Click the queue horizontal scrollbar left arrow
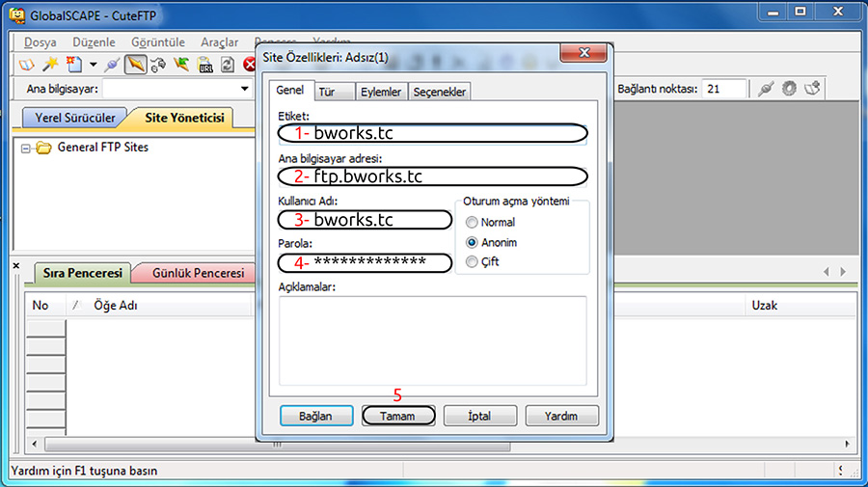The height and width of the screenshot is (487, 868). 35,444
